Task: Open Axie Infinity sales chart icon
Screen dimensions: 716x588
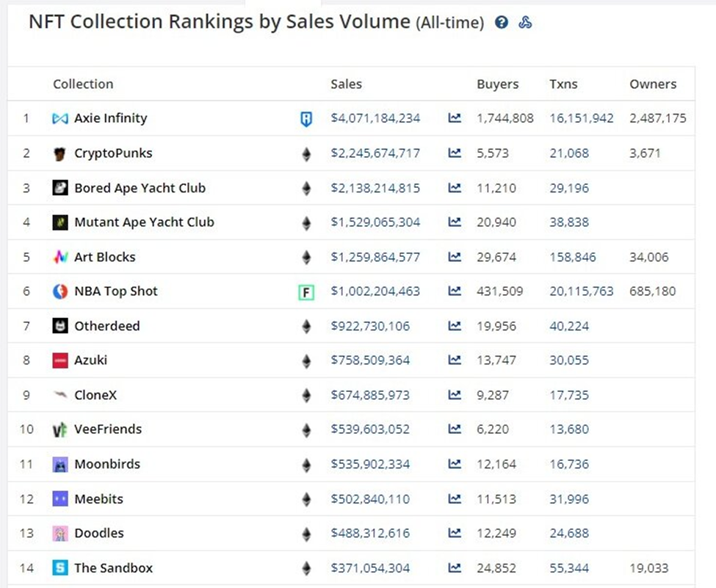Action: point(455,118)
